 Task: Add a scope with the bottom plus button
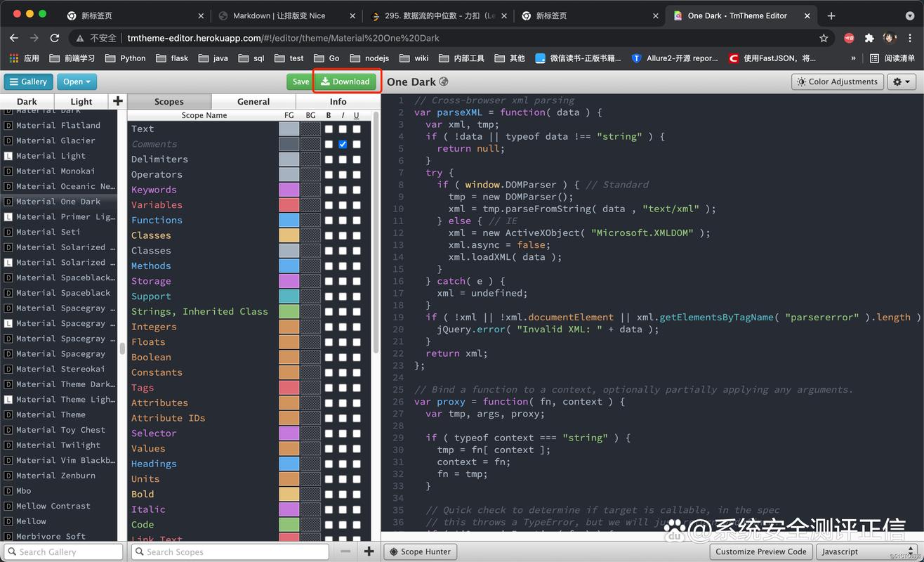pos(369,551)
